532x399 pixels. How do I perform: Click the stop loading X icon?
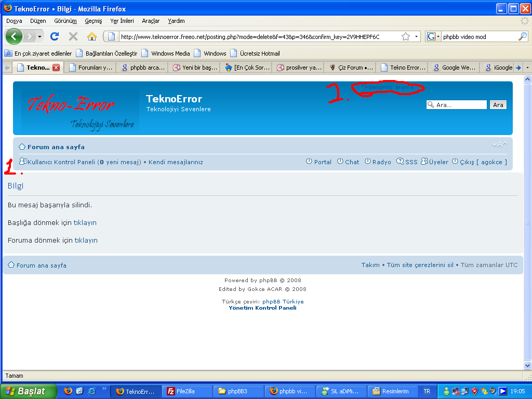coord(73,36)
